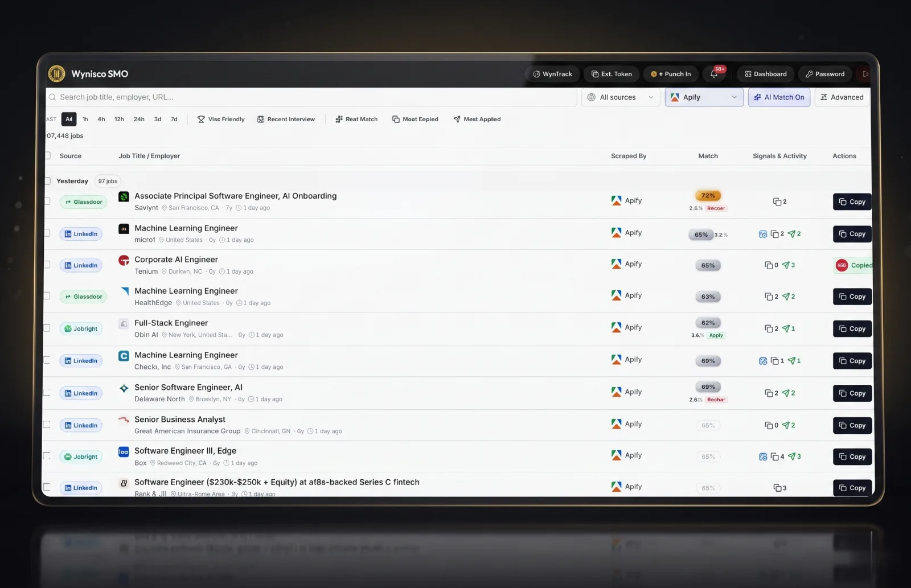Click the Jobright source badge for Obin AI
The image size is (911, 588).
pos(81,328)
